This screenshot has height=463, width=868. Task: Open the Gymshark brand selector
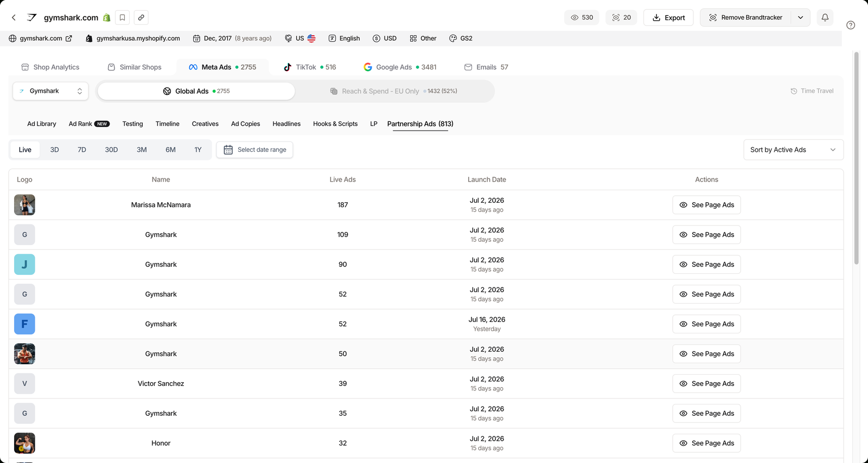click(x=50, y=91)
